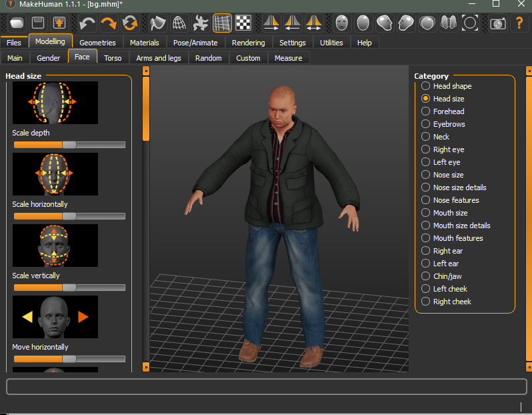The image size is (532, 415).
Task: Open help via question mark icon
Action: tap(519, 23)
